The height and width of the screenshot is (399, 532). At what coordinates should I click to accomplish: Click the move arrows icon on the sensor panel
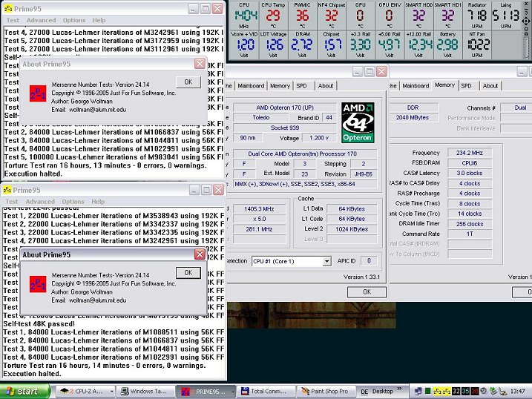(526, 22)
